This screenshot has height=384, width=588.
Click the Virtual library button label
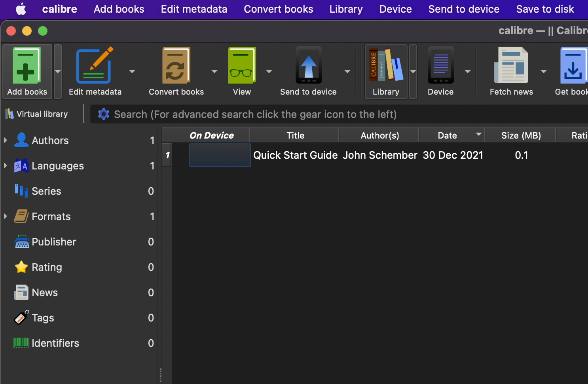tap(42, 114)
